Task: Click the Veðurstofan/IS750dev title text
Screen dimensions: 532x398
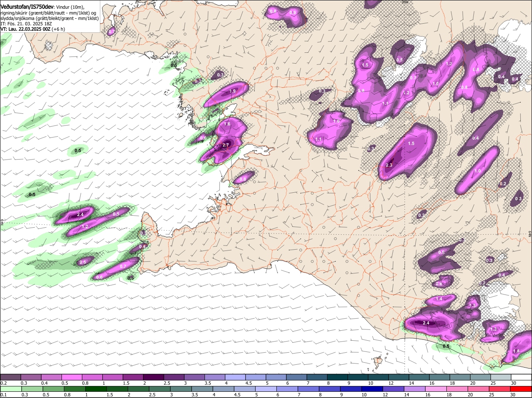Action: pyautogui.click(x=27, y=7)
